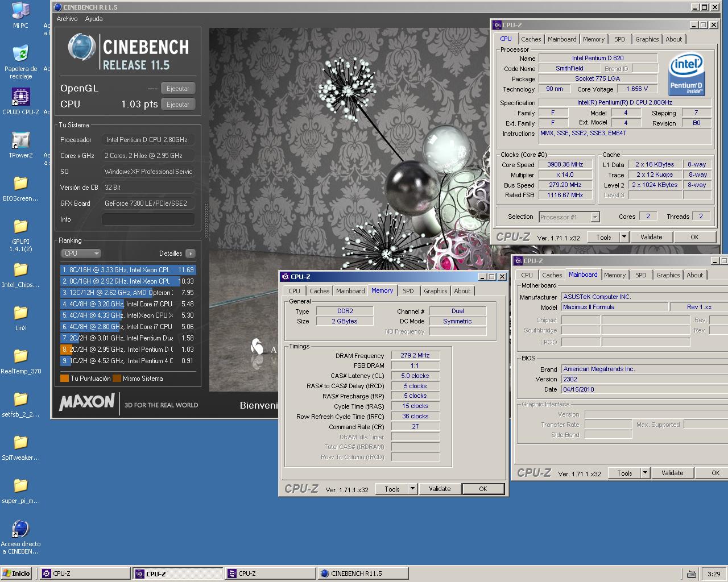Image resolution: width=728 pixels, height=582 pixels.
Task: Select ranking row 8C/16H @ 3.33 GHz Xeon
Action: [x=128, y=270]
